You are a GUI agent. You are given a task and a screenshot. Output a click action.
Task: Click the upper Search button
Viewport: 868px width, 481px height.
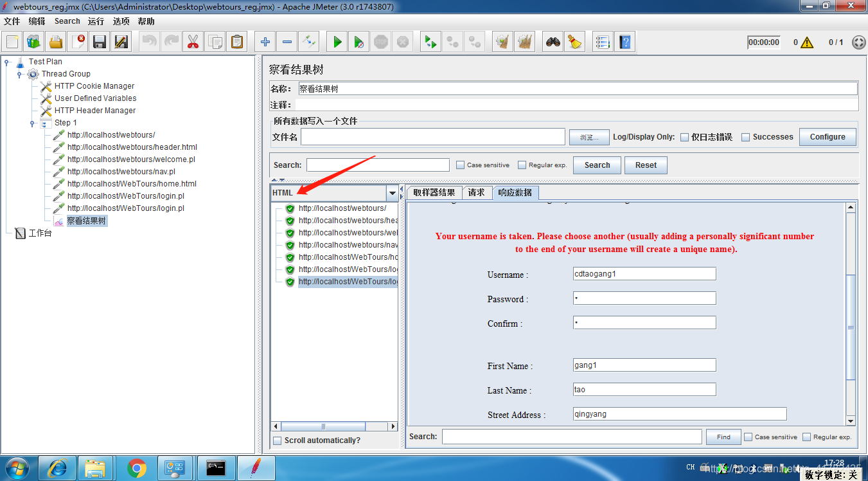click(x=597, y=165)
